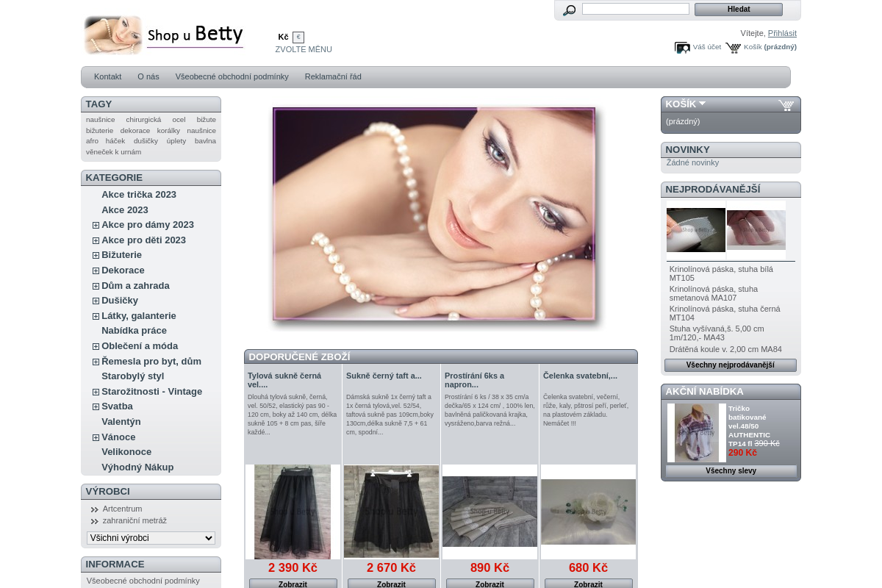Click the arrow icon beside Artcentrum
Screen dimensions: 882x588
click(x=94, y=509)
